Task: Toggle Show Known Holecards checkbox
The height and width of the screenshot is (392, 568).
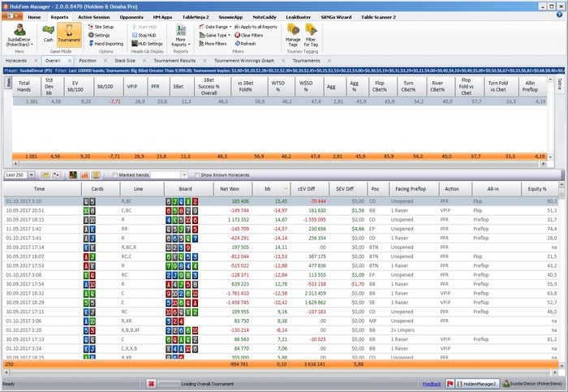Action: (x=196, y=175)
